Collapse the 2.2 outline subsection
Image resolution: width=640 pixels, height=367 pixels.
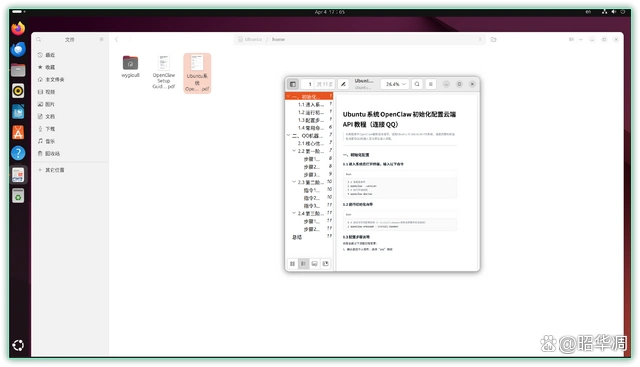294,151
